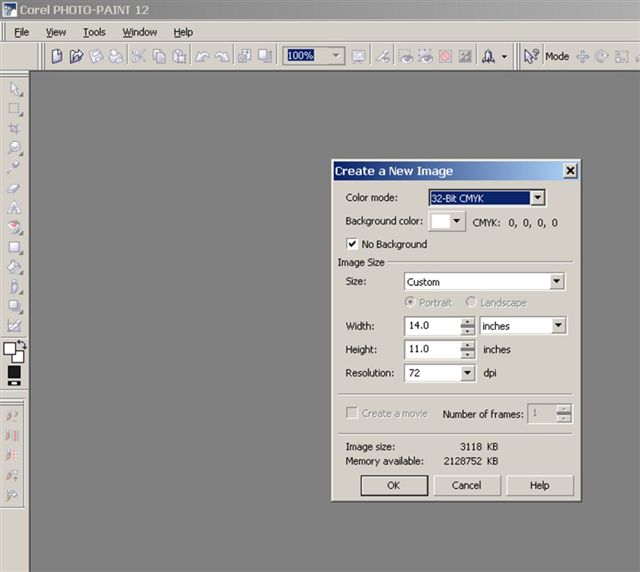Select the Crop tool in toolbox

pyautogui.click(x=14, y=129)
